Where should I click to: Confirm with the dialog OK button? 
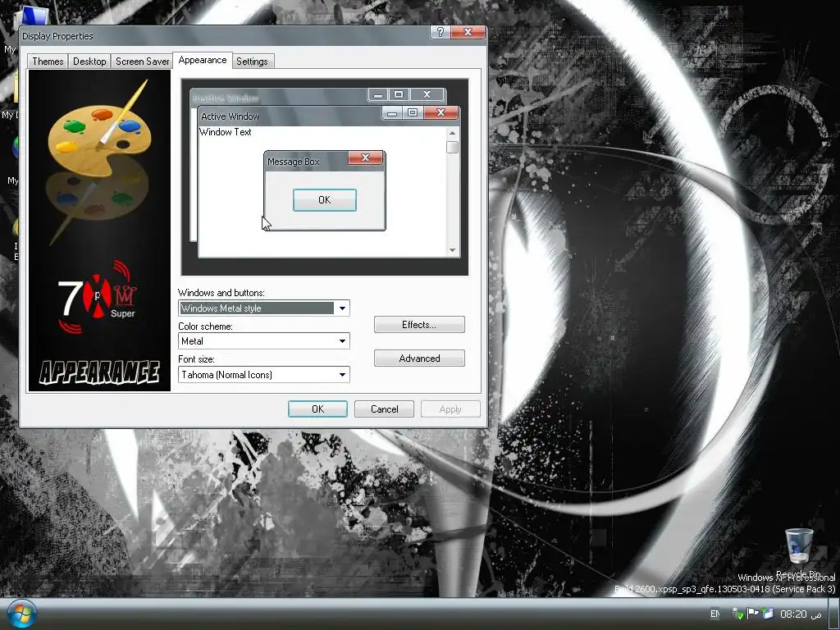point(317,409)
